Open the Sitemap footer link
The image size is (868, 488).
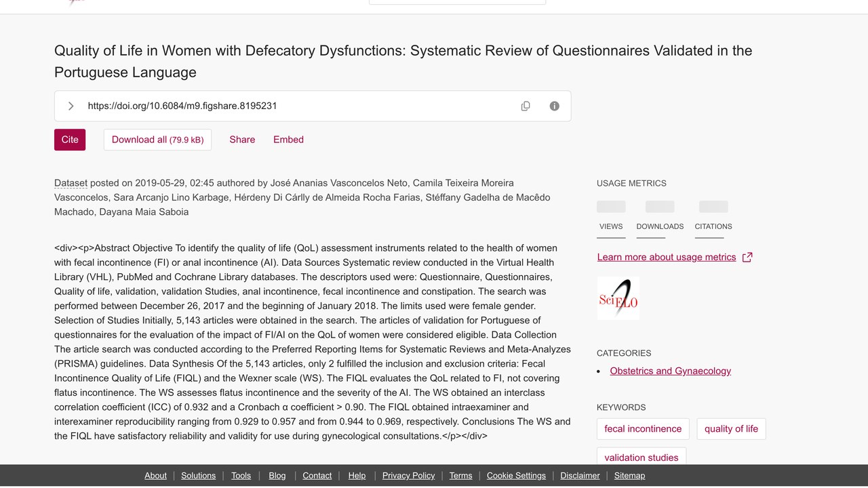coord(629,476)
